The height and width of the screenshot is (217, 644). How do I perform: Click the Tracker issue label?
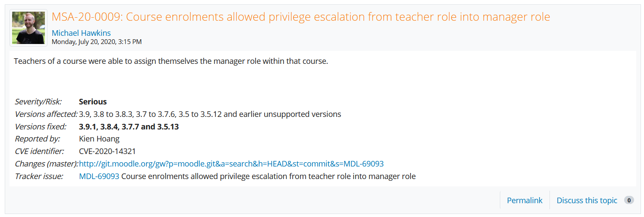(39, 176)
